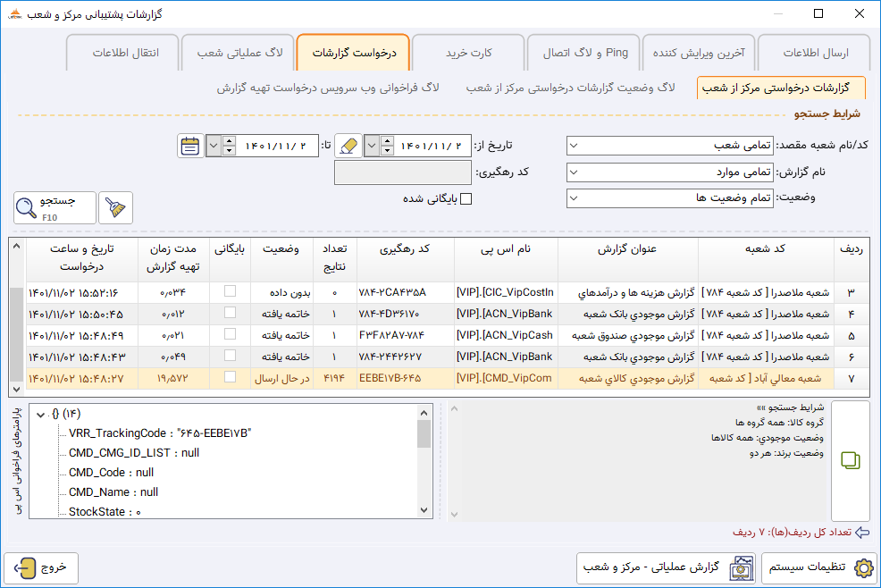Click the results table vertical scrollbar thumb
Screen dimensions: 881x588
(17, 334)
